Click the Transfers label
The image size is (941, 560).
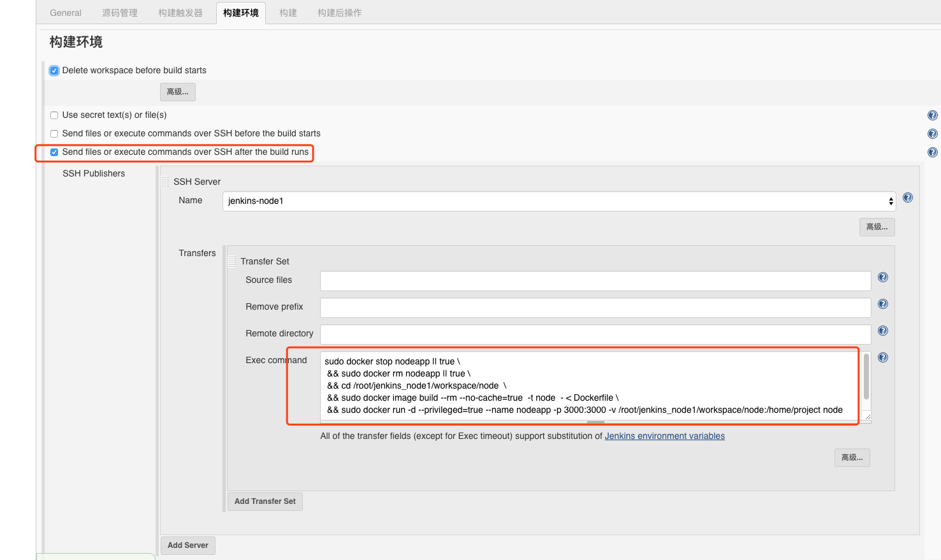[x=197, y=254]
